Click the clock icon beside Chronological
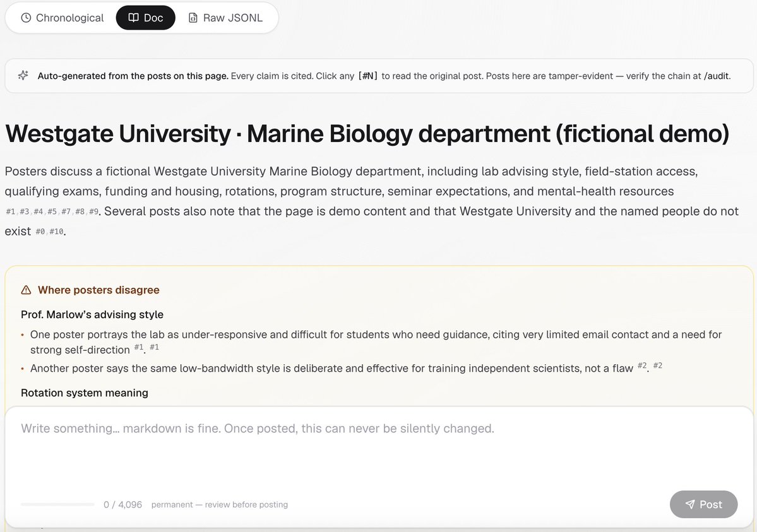 [x=25, y=18]
